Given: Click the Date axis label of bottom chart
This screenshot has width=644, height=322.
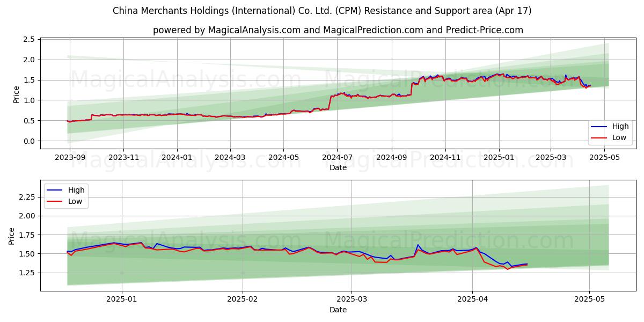Looking at the screenshot, I should tap(338, 310).
